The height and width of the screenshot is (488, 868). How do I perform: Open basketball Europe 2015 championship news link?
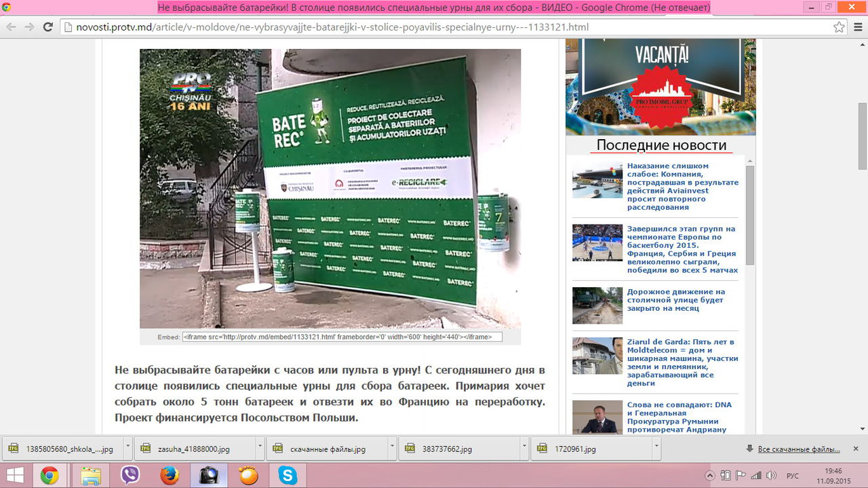[682, 250]
